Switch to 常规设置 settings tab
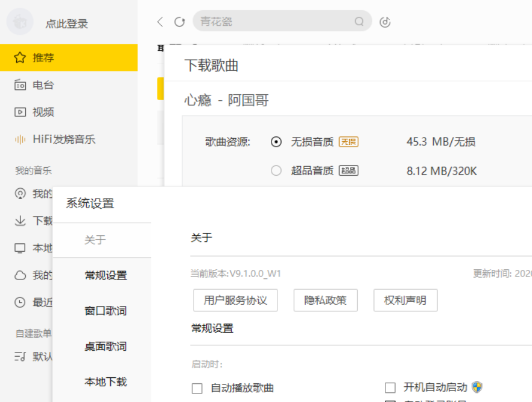 (x=106, y=276)
